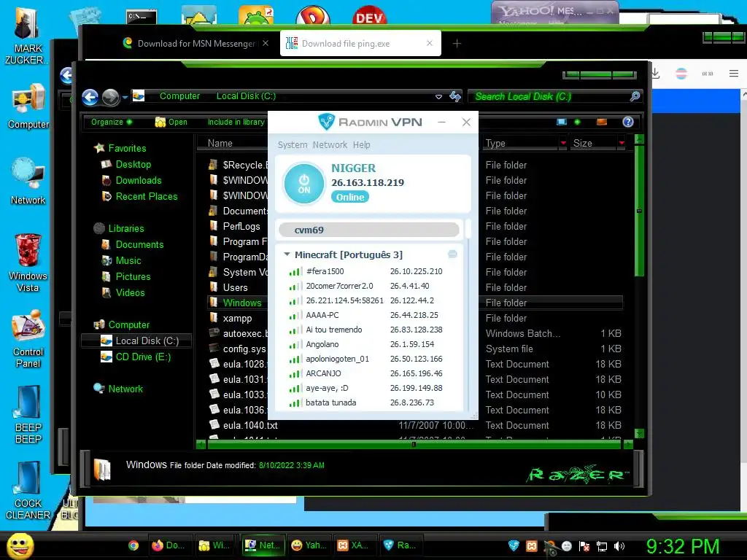This screenshot has height=560, width=747.
Task: Open the Organize dropdown menu
Action: 112,122
